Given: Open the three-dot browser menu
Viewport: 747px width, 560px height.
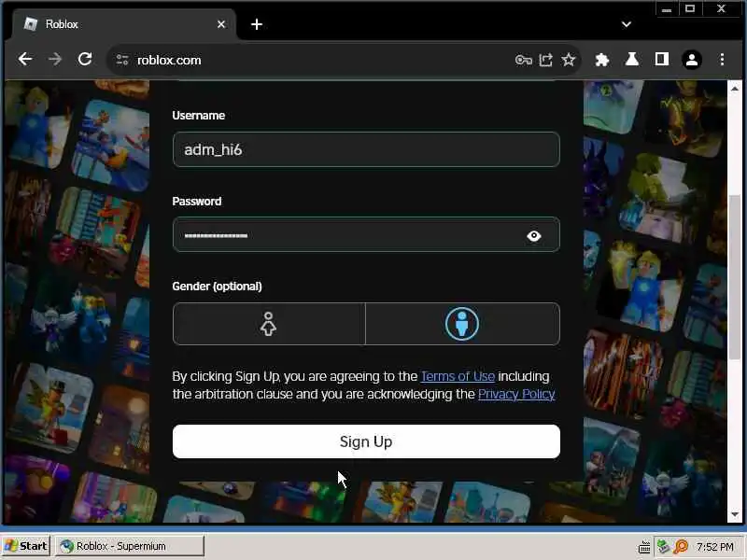Looking at the screenshot, I should [x=722, y=60].
